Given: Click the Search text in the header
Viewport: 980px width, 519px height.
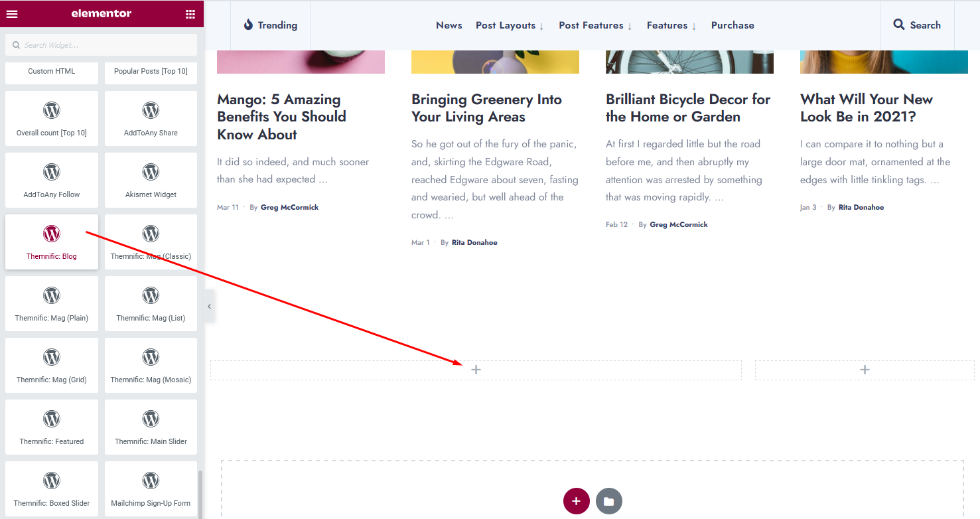Looking at the screenshot, I should pos(926,25).
